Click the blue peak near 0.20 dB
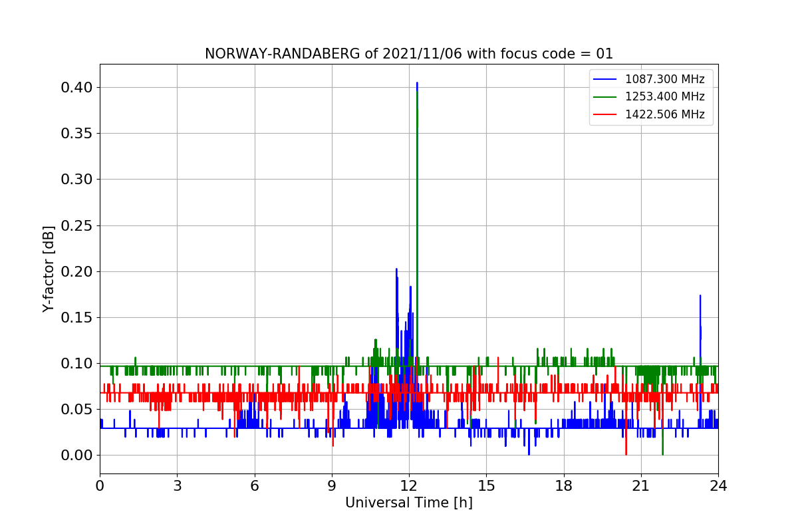The height and width of the screenshot is (532, 798). coord(396,270)
